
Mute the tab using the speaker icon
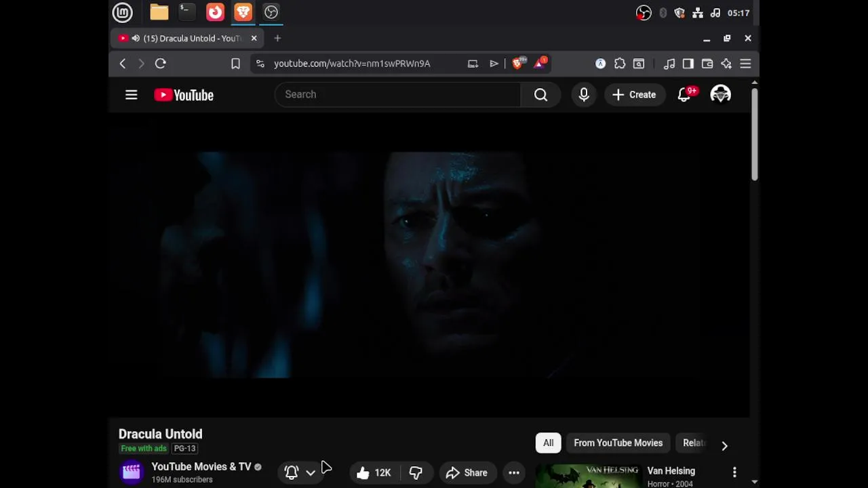click(136, 39)
